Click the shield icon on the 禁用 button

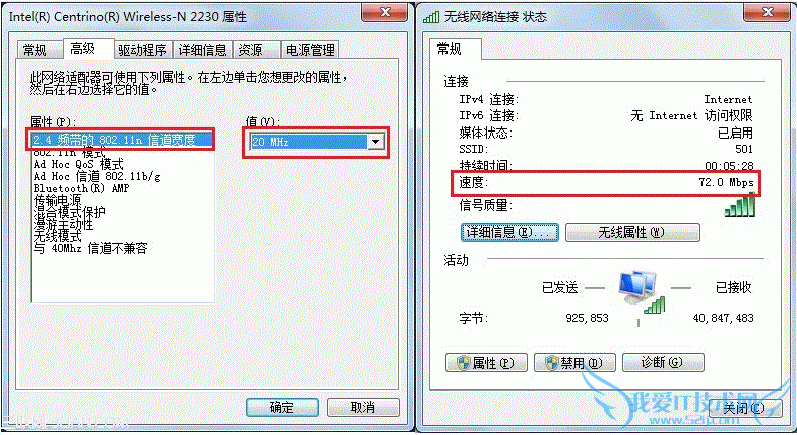[552, 363]
